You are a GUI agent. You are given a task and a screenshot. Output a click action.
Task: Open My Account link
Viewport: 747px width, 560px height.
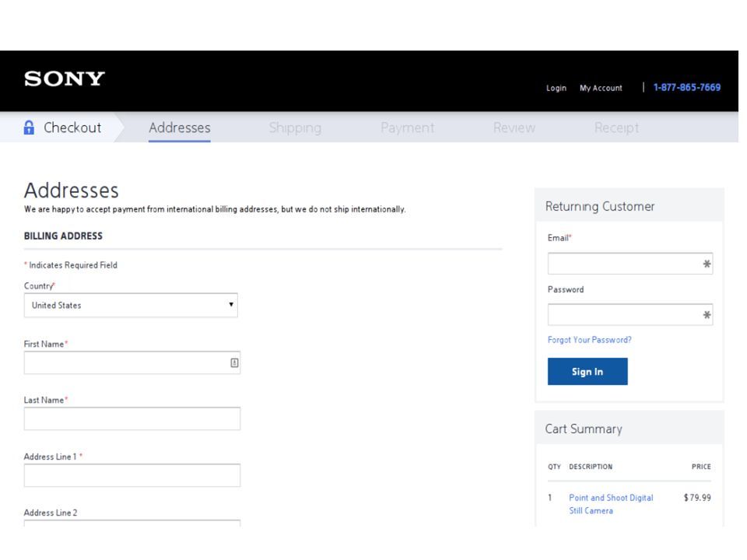601,88
